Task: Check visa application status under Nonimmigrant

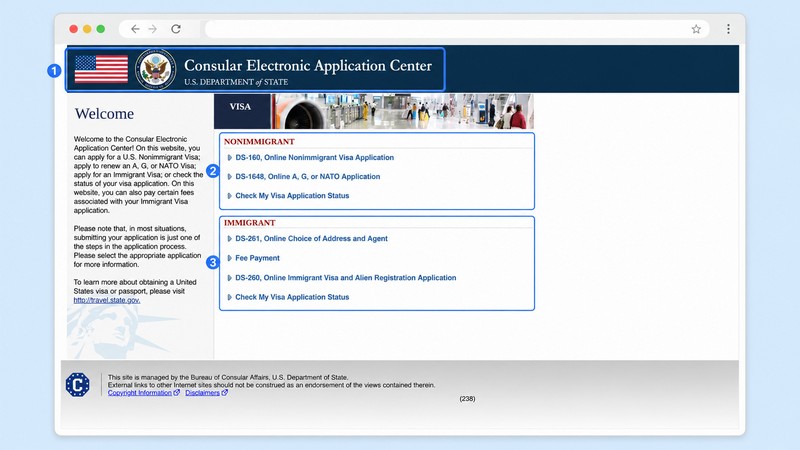Action: pyautogui.click(x=292, y=195)
